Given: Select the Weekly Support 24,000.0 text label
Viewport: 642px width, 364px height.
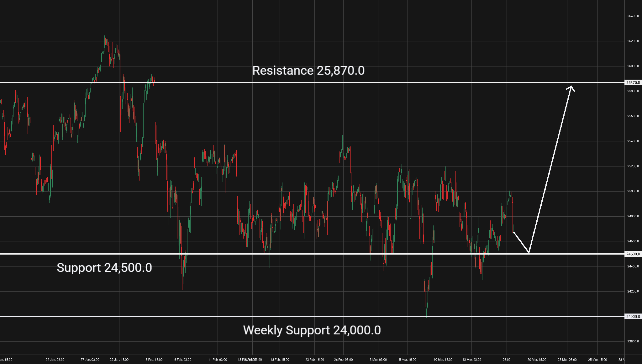Looking at the screenshot, I should [312, 330].
